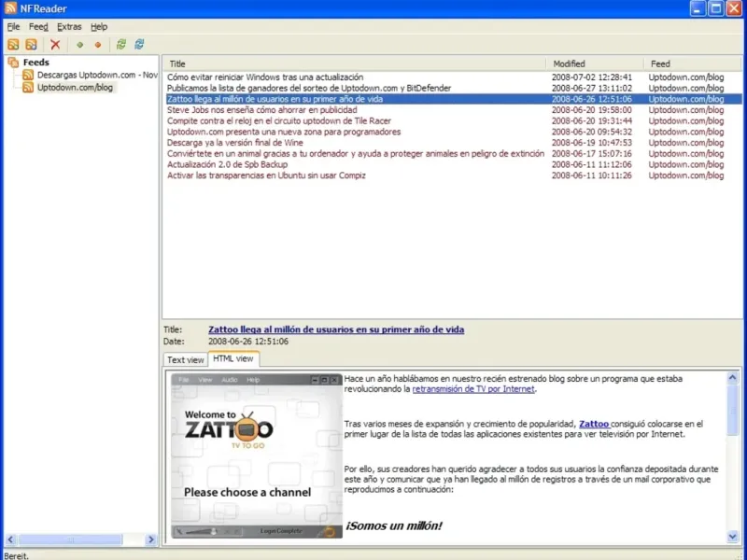Click feed tree horizontal scrollbar right arrow

tap(151, 539)
